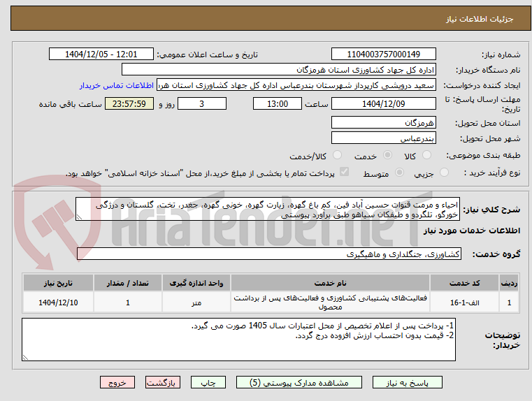
Task: Click the resize handle of توضیحات خریدار box
Action: 25,357
